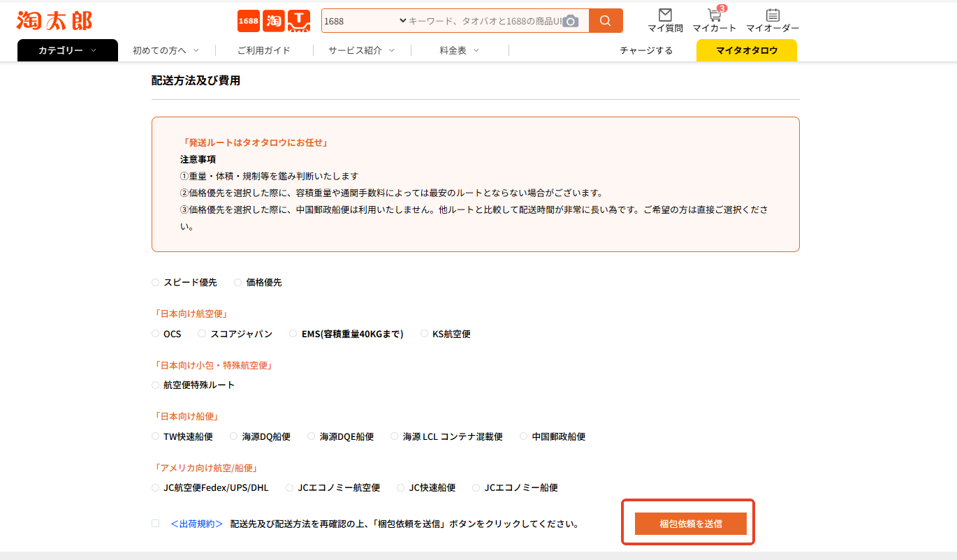Open チャージする link
Screen dimensions: 957x560
[646, 50]
